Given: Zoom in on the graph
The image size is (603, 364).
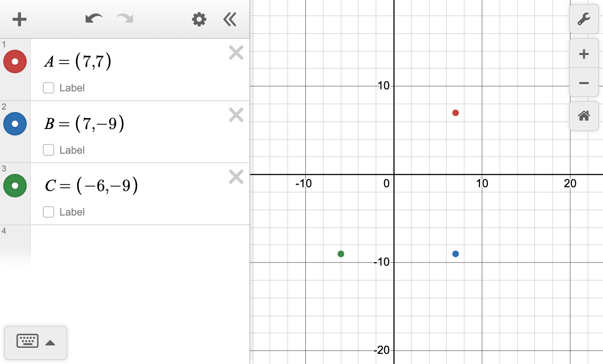Looking at the screenshot, I should (584, 54).
